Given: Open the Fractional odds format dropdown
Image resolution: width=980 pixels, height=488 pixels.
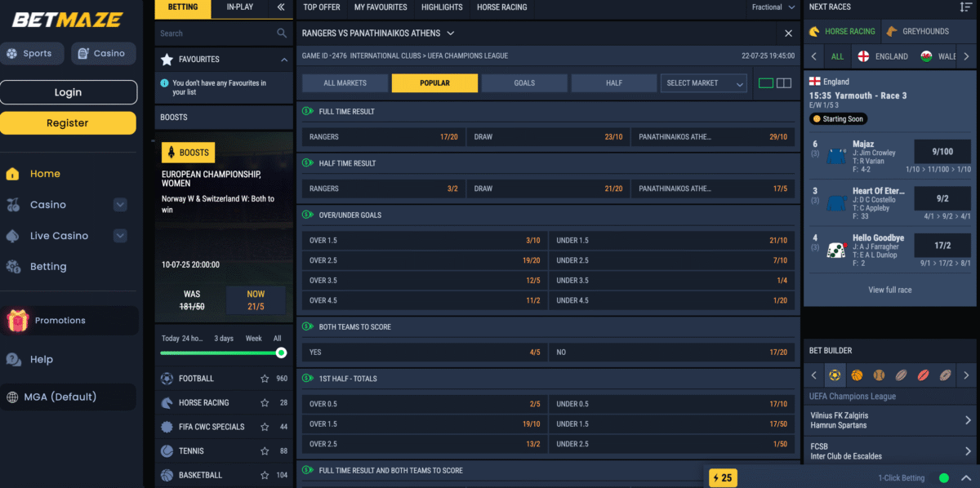Looking at the screenshot, I should (x=773, y=7).
